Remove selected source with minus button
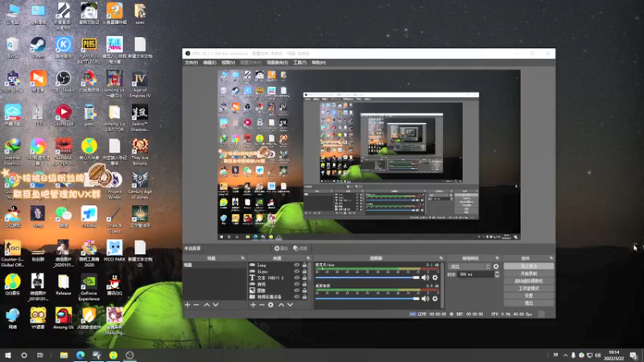 click(x=262, y=305)
